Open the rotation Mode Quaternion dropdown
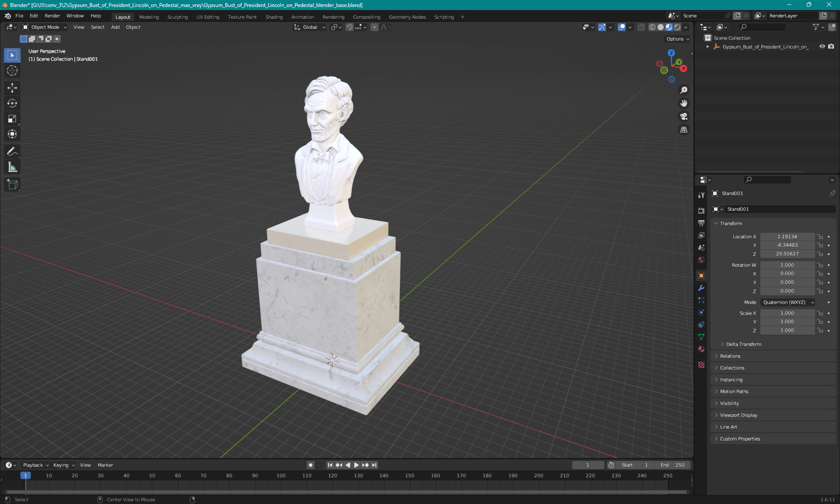Image resolution: width=840 pixels, height=504 pixels. pos(787,302)
